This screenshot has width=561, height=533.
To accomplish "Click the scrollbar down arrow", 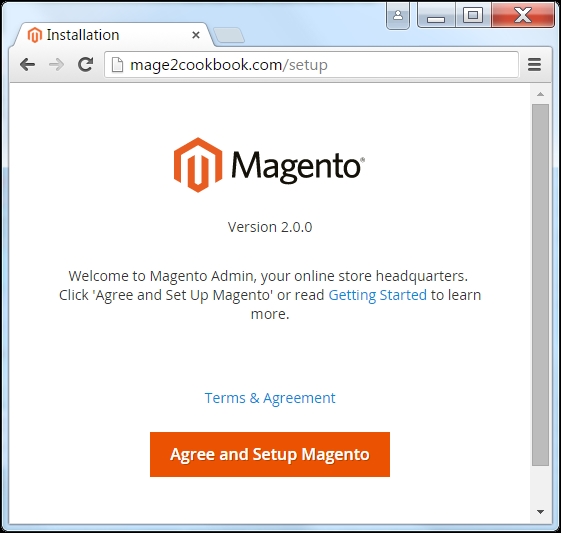I will click(540, 512).
